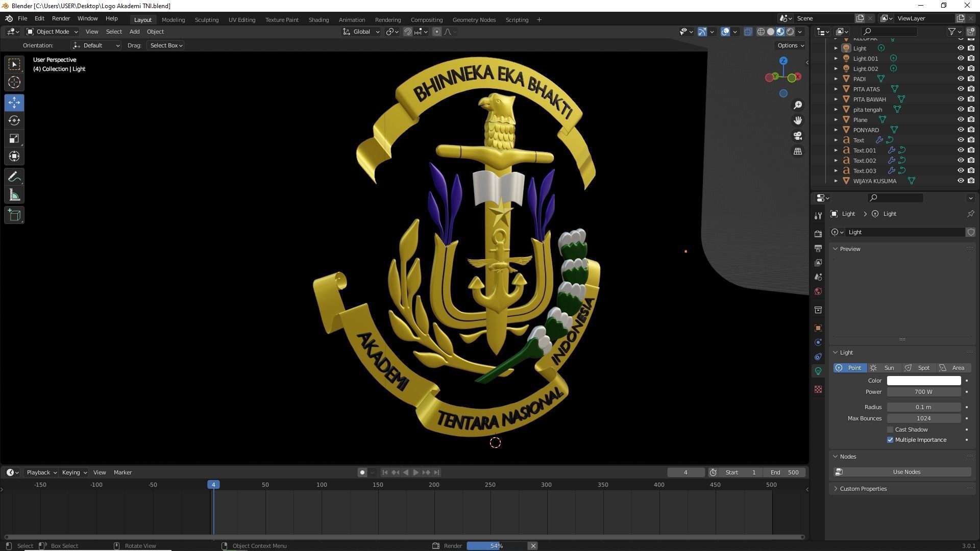
Task: Hide the PONYARD object in viewport
Action: point(960,130)
